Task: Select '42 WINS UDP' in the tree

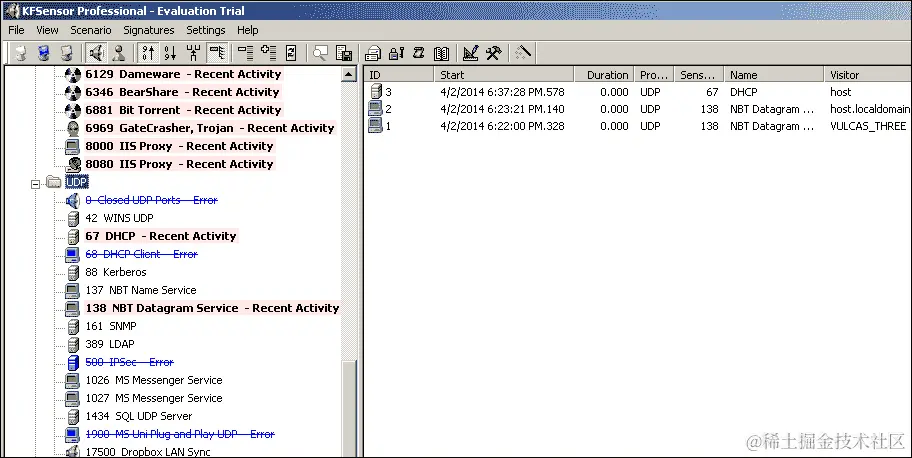Action: pyautogui.click(x=119, y=218)
